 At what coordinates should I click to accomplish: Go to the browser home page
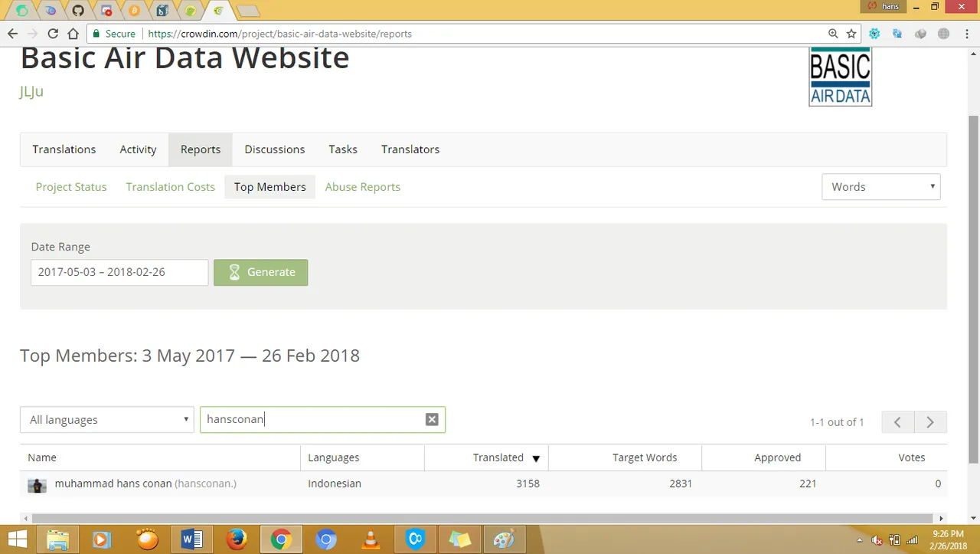point(73,34)
